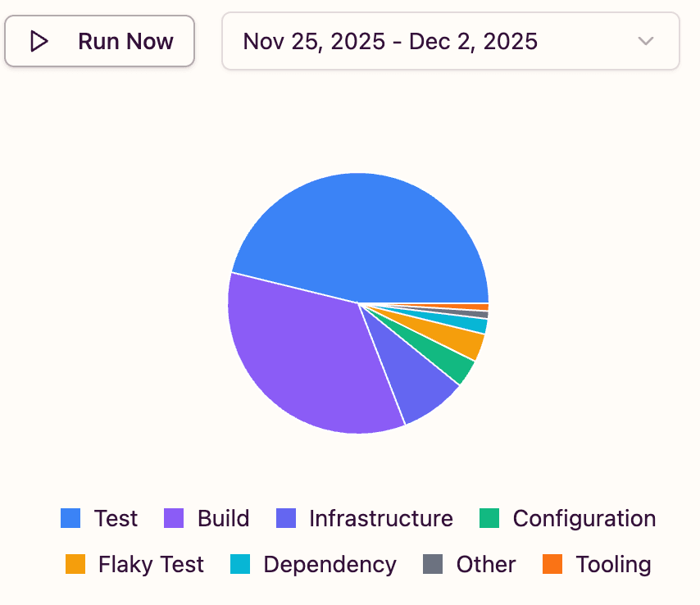Screen dimensions: 700x605
Task: Expand the Nov 25 - Dec 2 picker
Action: pos(450,41)
